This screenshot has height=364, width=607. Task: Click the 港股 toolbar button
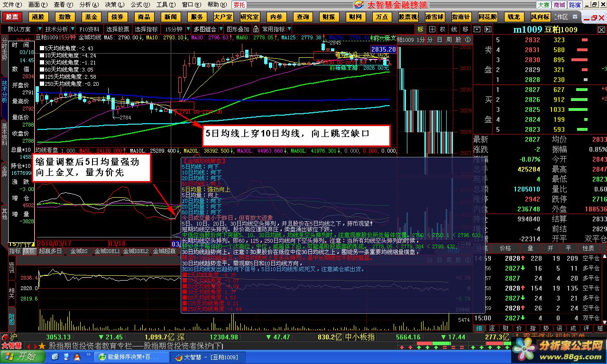tap(38, 17)
